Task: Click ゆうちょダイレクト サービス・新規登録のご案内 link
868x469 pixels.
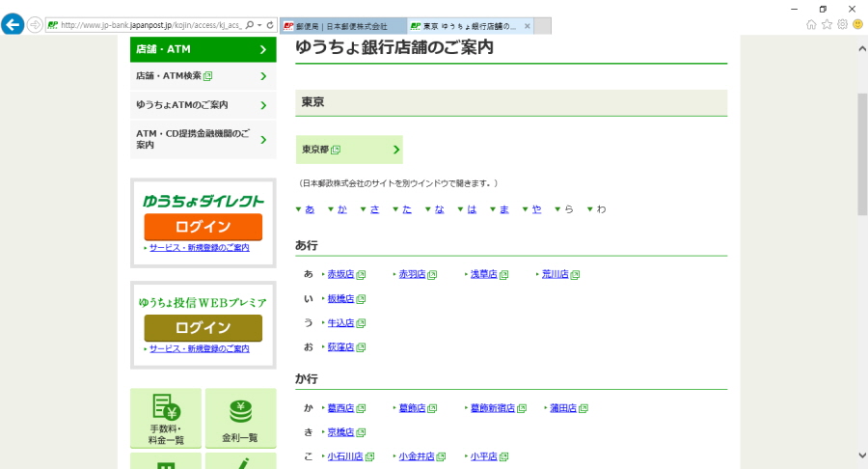Action: click(x=200, y=247)
